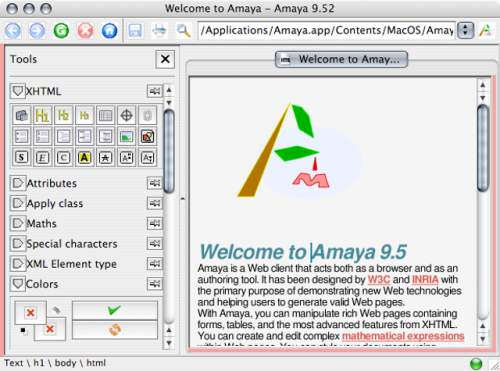Expand the XML Element type panel
500x371 pixels.
(18, 264)
